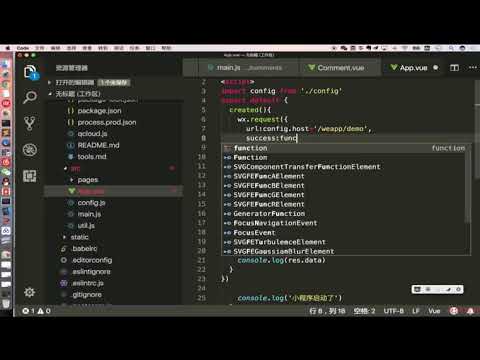This screenshot has height=360, width=480.
Task: Click the Spotlight search icon in the menu bar
Action: (451, 48)
